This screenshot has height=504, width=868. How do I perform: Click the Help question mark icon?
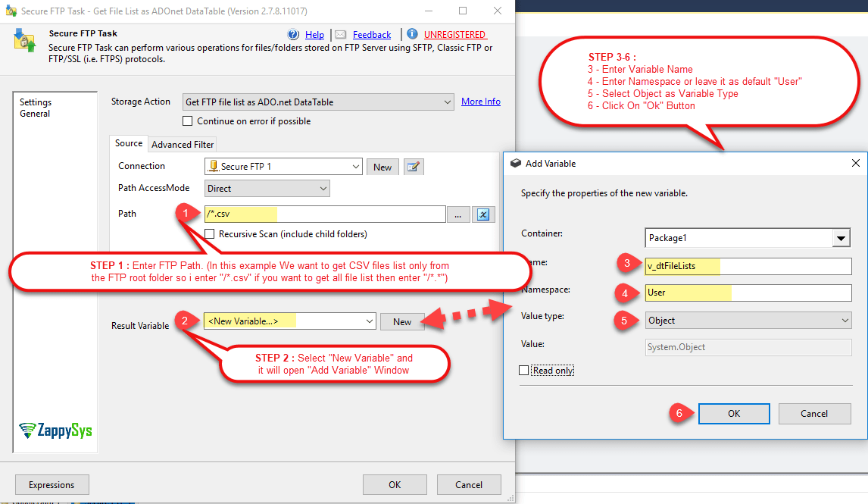tap(293, 34)
